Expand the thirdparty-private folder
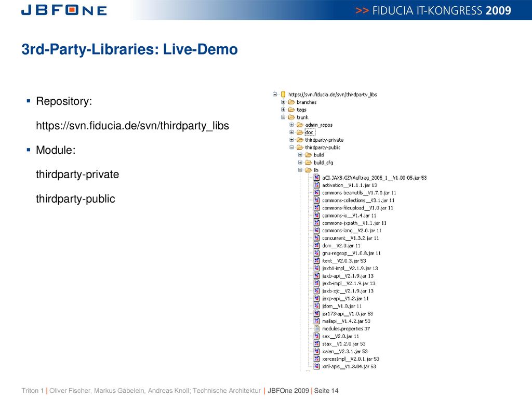The width and height of the screenshot is (532, 399). coord(292,140)
